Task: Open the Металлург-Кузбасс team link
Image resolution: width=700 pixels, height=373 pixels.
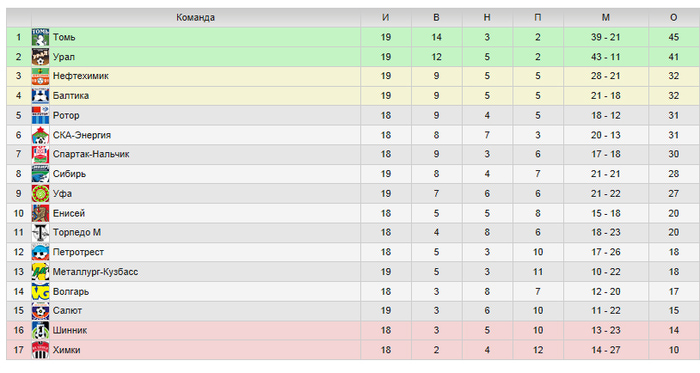Action: [x=96, y=272]
